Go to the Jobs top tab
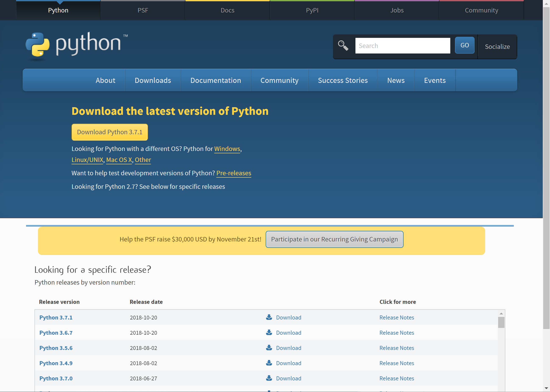The image size is (550, 392). pos(397,10)
